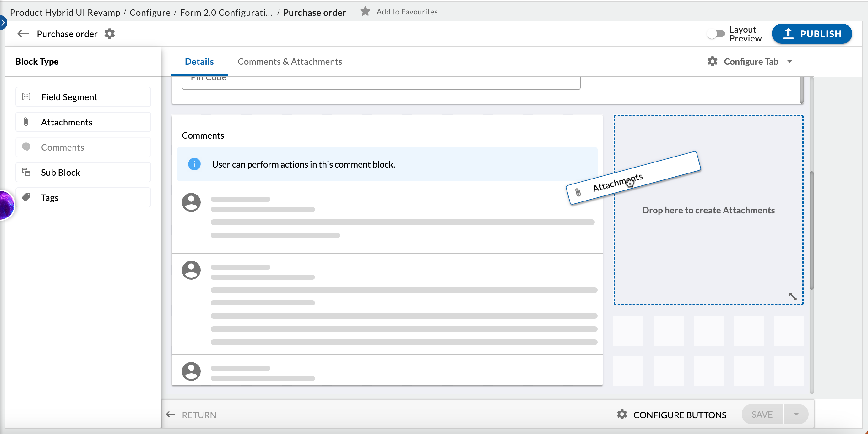This screenshot has width=868, height=434.
Task: Click the blue info icon in the comment block
Action: point(194,164)
